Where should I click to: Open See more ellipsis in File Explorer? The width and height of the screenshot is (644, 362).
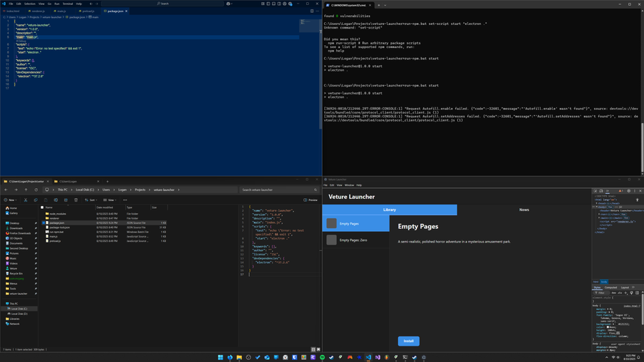click(125, 200)
